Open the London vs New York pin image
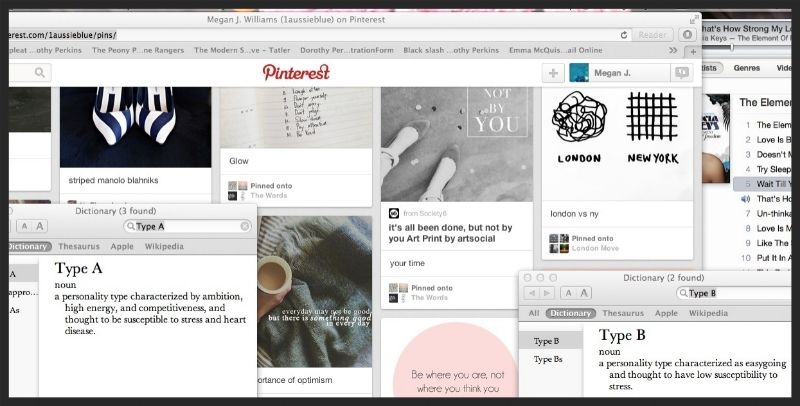 [x=617, y=144]
